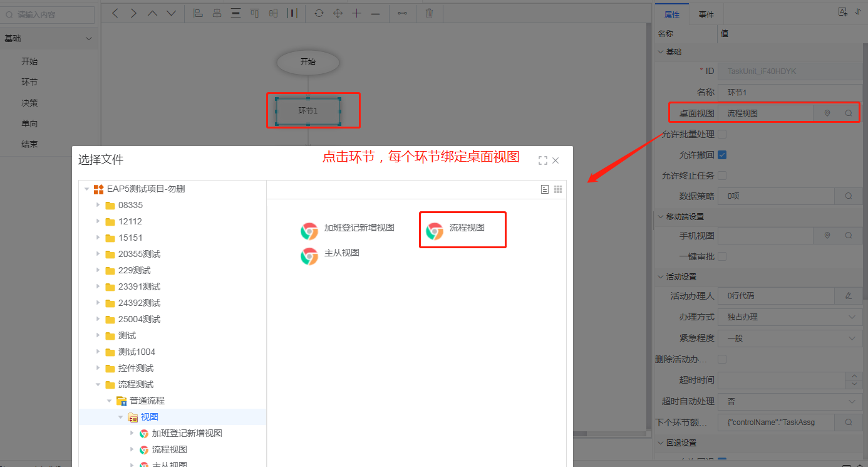This screenshot has width=868, height=467.
Task: Expand the 20355测试 folder in tree
Action: tap(98, 254)
